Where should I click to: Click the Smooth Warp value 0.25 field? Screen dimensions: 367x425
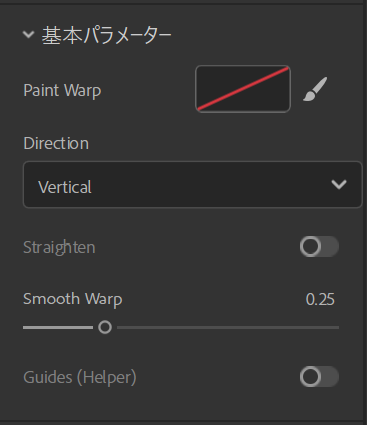coord(320,299)
